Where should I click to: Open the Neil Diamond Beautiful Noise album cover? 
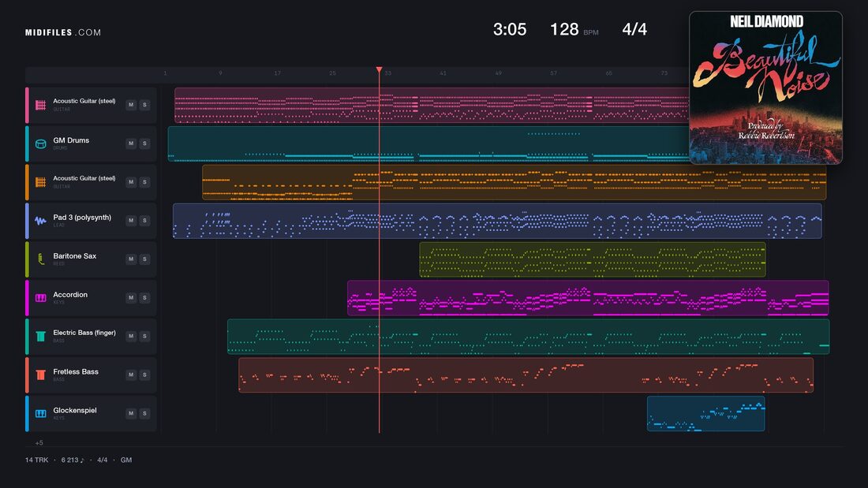click(x=765, y=88)
